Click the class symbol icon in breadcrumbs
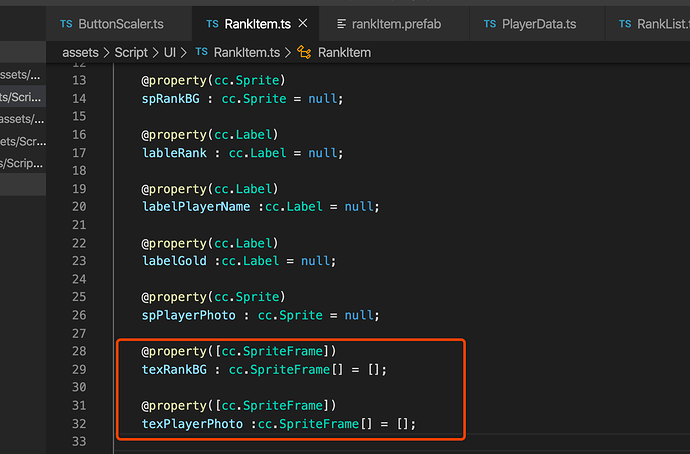 pyautogui.click(x=305, y=52)
